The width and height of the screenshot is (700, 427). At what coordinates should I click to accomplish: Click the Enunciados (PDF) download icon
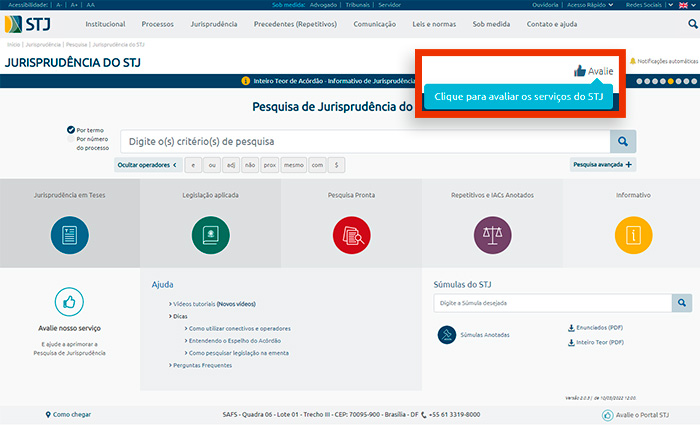571,328
